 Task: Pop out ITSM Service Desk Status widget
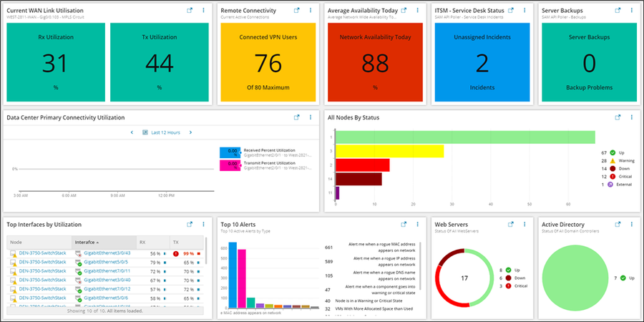coord(511,10)
